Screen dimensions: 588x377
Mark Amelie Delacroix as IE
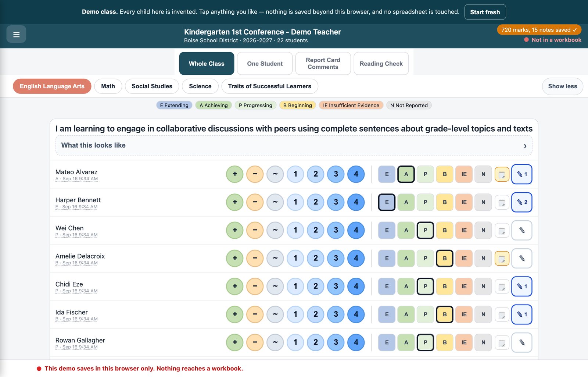[x=464, y=258]
